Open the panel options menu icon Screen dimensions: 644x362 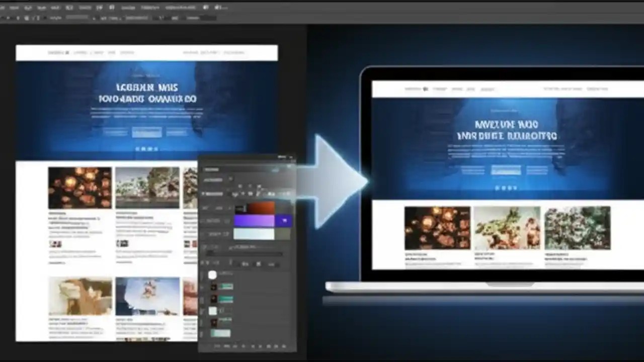tap(292, 157)
